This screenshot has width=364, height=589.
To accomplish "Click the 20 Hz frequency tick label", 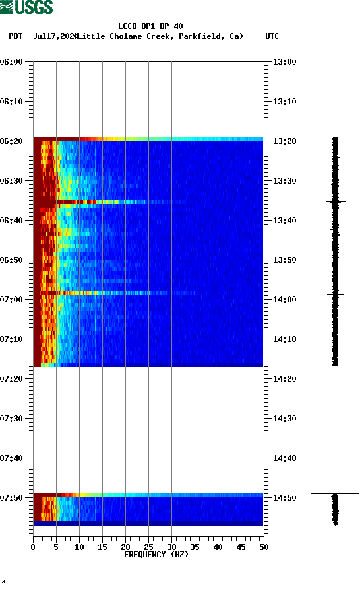I will pyautogui.click(x=125, y=547).
